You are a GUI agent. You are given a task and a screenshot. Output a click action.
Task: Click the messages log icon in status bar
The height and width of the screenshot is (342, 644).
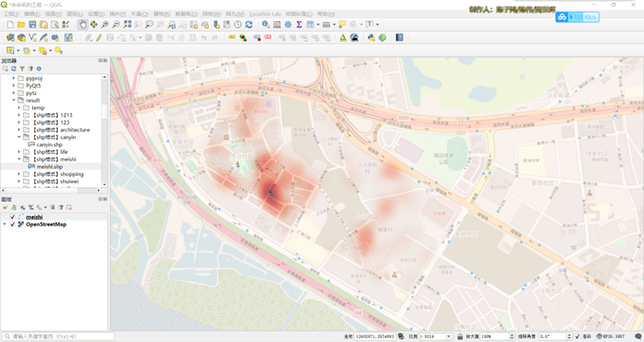point(638,336)
